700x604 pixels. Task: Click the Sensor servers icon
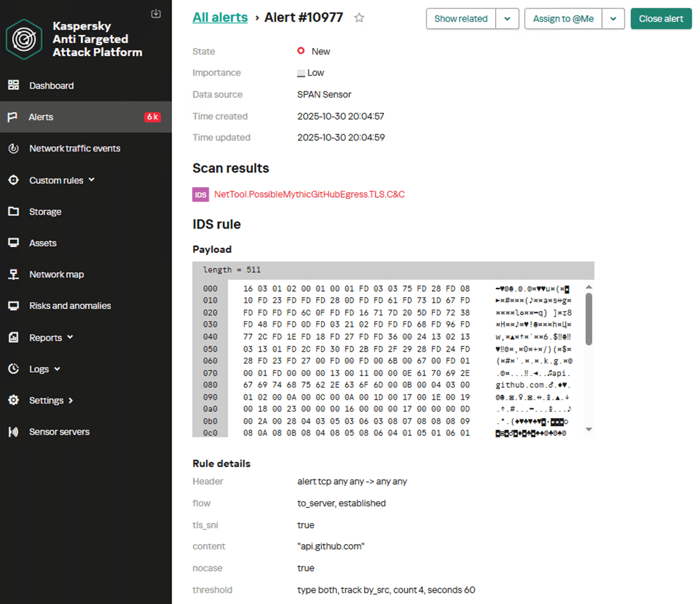pos(13,432)
